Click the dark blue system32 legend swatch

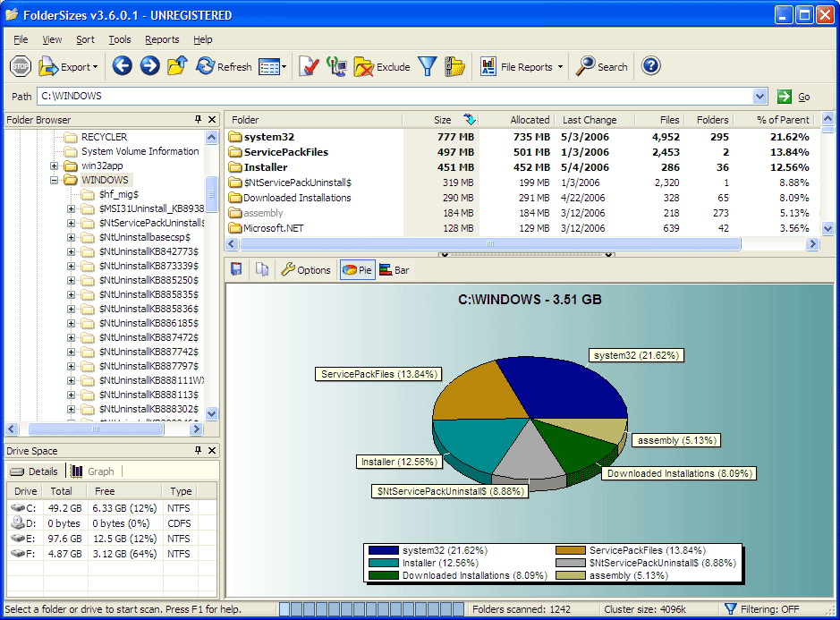pos(384,550)
